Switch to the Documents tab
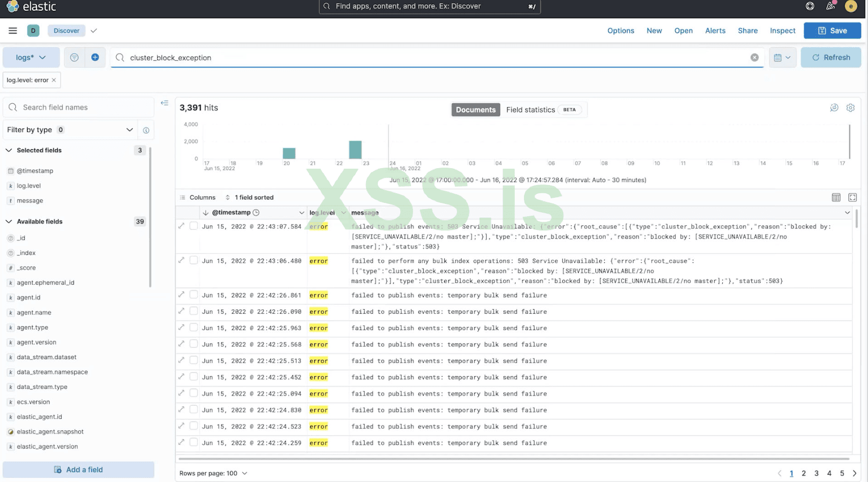This screenshot has width=868, height=482. click(475, 110)
